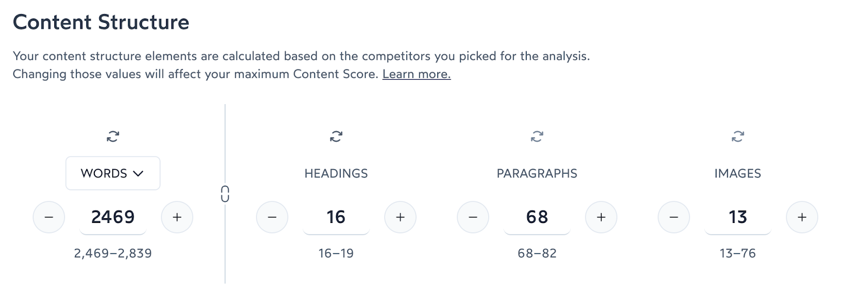This screenshot has width=868, height=306.
Task: Reset the words count refresh icon
Action: click(113, 136)
